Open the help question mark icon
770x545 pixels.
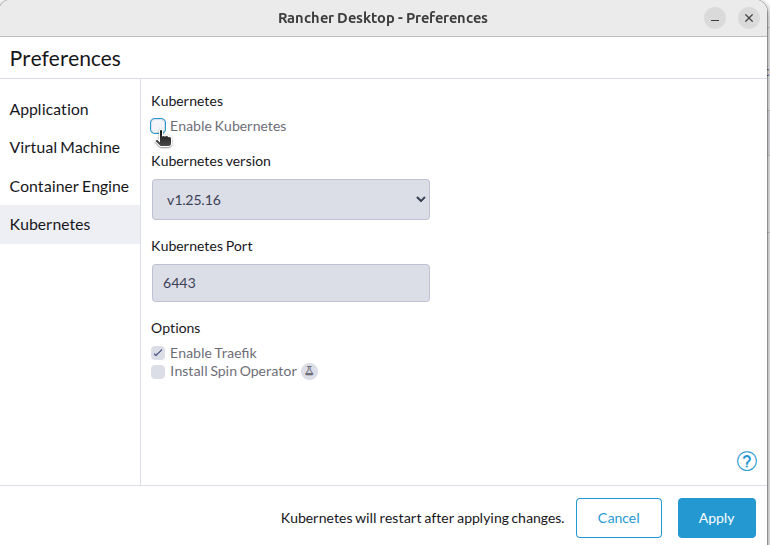click(x=746, y=461)
